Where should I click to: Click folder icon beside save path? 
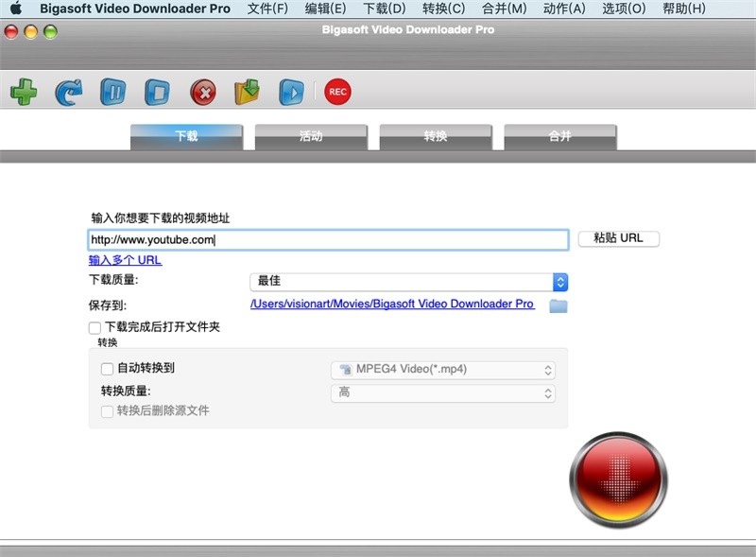(558, 305)
